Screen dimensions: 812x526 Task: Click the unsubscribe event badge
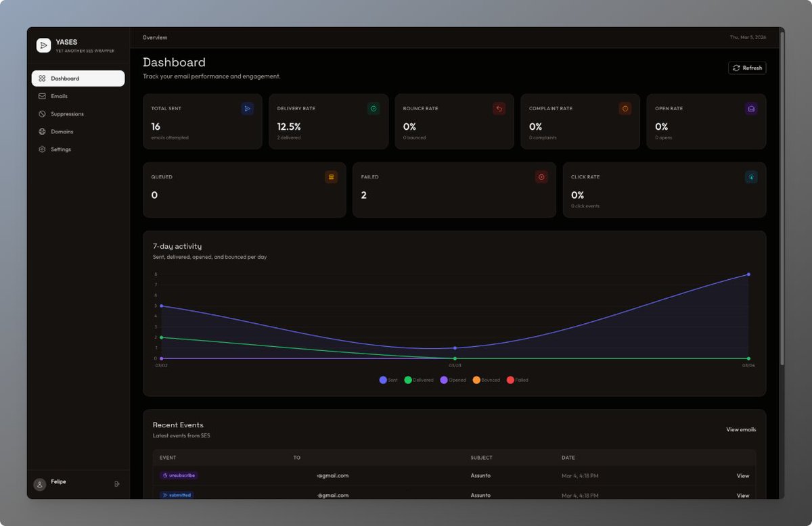[x=179, y=475]
